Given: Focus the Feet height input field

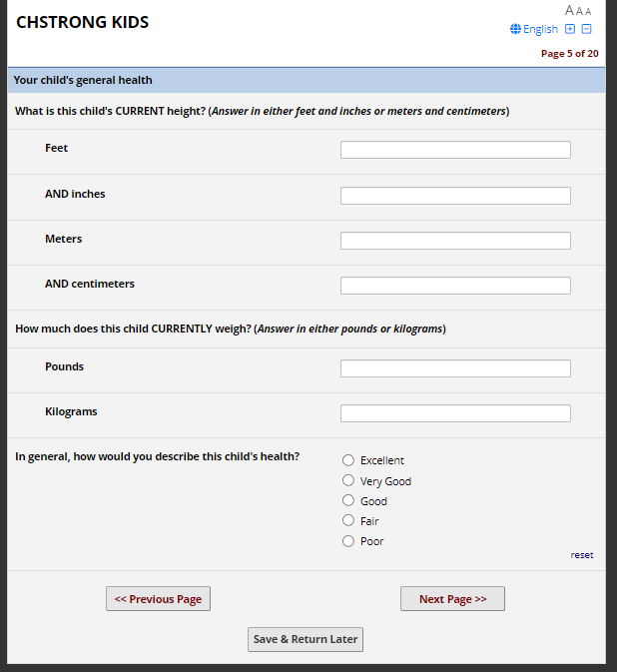Looking at the screenshot, I should point(455,150).
